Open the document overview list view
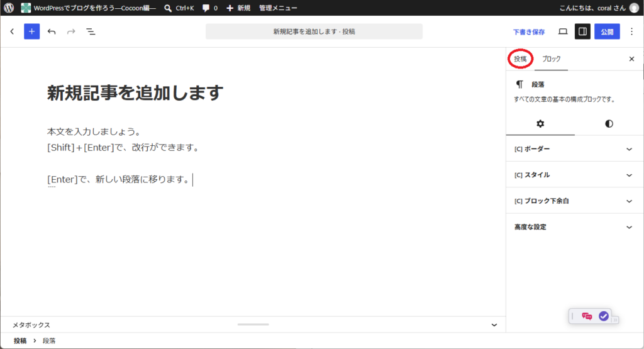 click(x=91, y=31)
